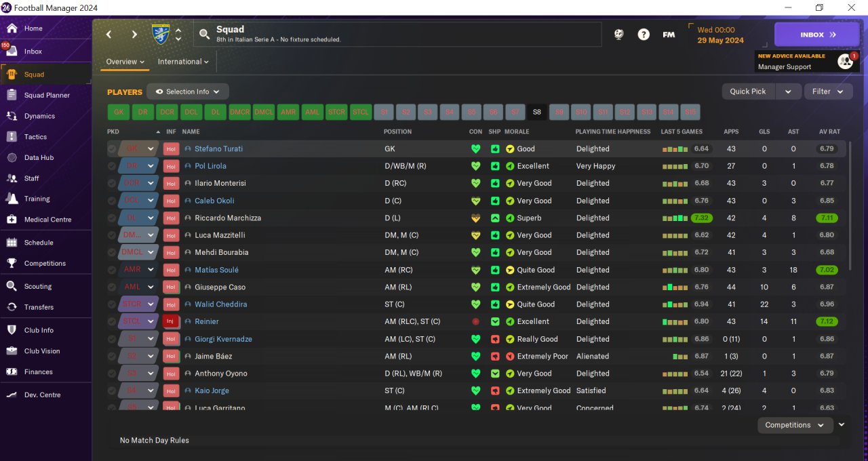Select the GK position filter tab
Image resolution: width=868 pixels, height=461 pixels.
coord(119,113)
